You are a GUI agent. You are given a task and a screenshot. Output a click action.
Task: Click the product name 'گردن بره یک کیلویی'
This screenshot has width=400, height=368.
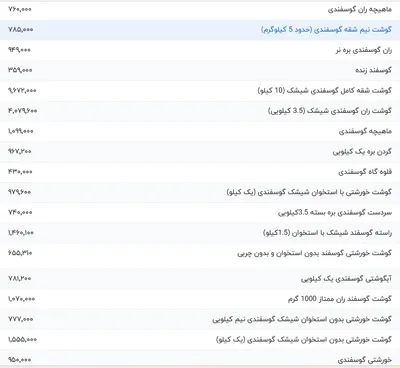coord(362,152)
